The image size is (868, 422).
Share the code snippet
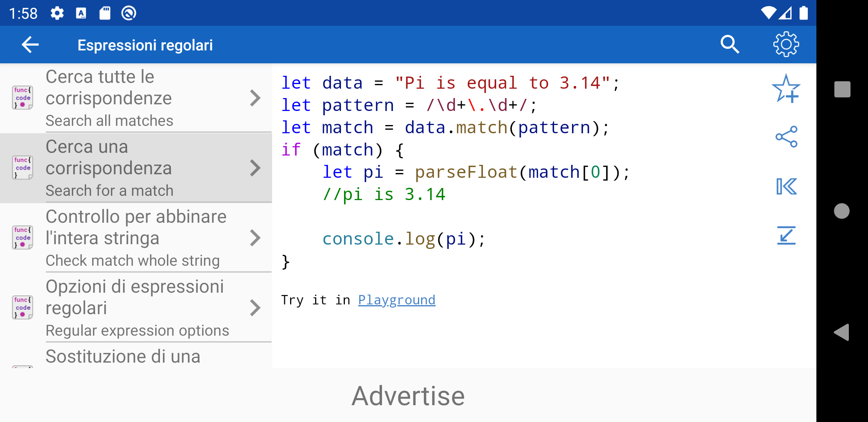coord(786,137)
